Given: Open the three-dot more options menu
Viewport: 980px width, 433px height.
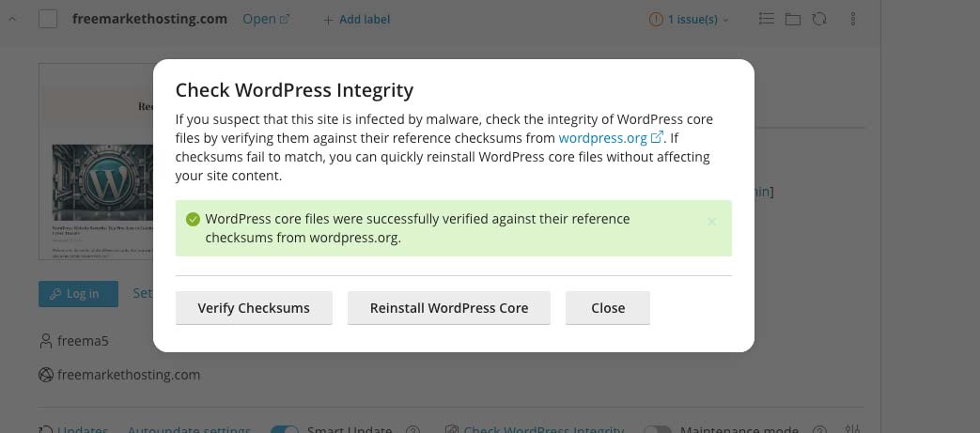Looking at the screenshot, I should 853,19.
